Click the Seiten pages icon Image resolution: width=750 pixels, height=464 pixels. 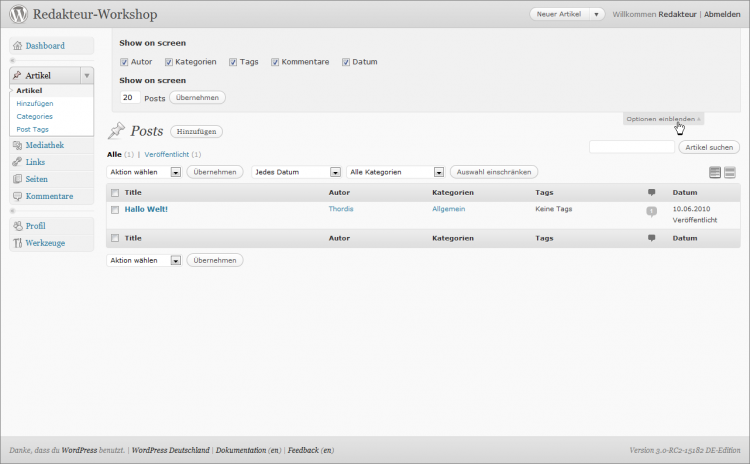pyautogui.click(x=17, y=179)
